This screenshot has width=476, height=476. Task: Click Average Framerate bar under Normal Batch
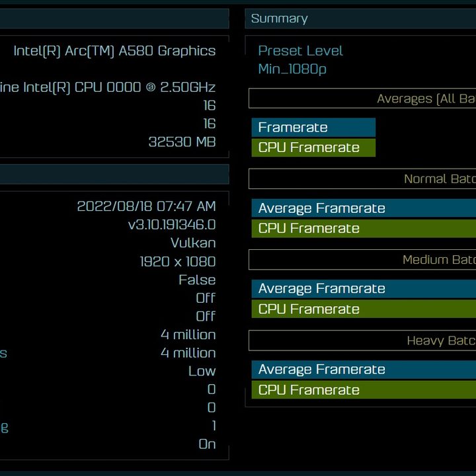[x=364, y=208]
